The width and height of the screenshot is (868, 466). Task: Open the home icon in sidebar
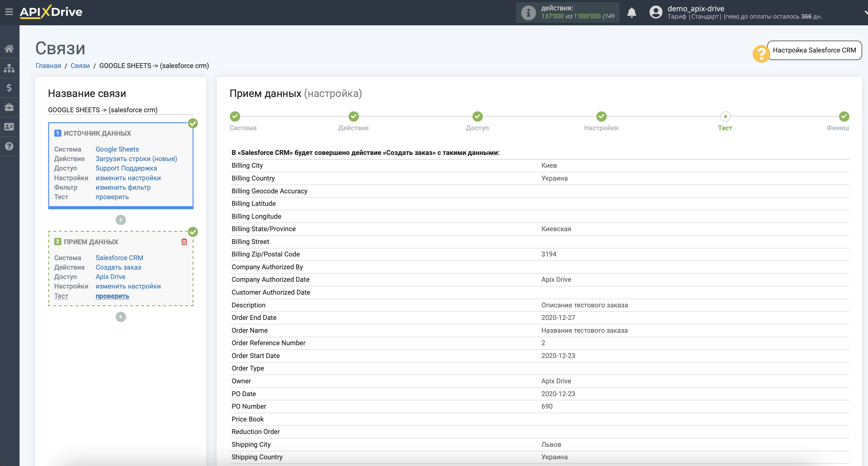pyautogui.click(x=9, y=48)
